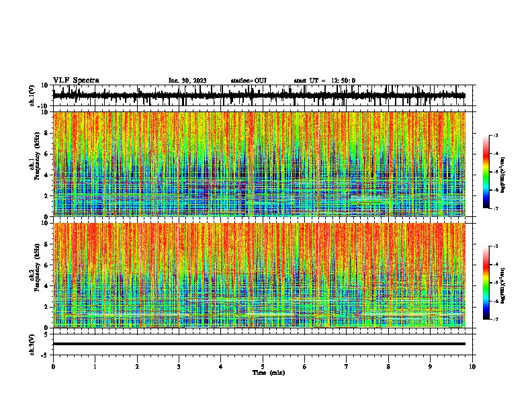Click time axis tick label 6

pos(305,367)
